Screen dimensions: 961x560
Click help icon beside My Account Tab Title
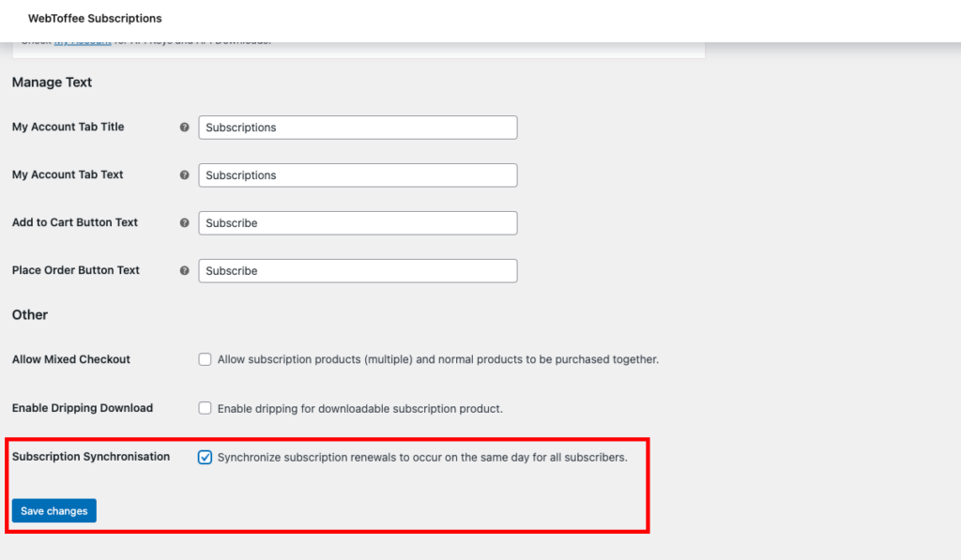185,128
